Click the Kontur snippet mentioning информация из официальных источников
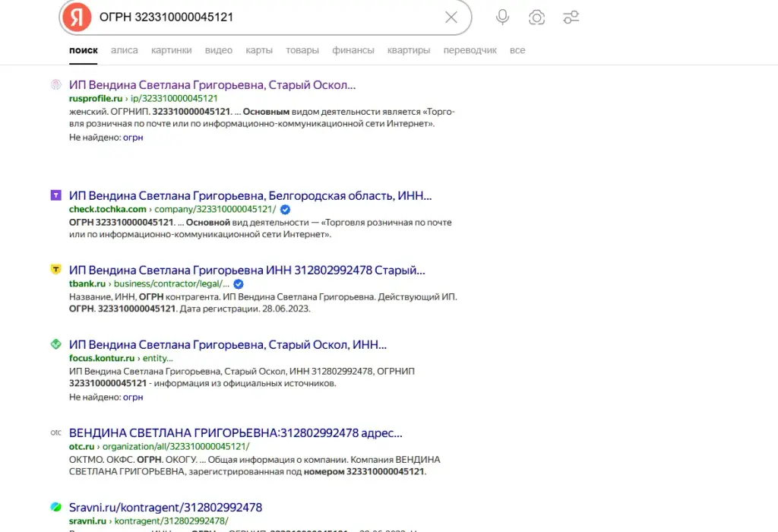778x532 pixels. tap(242, 377)
